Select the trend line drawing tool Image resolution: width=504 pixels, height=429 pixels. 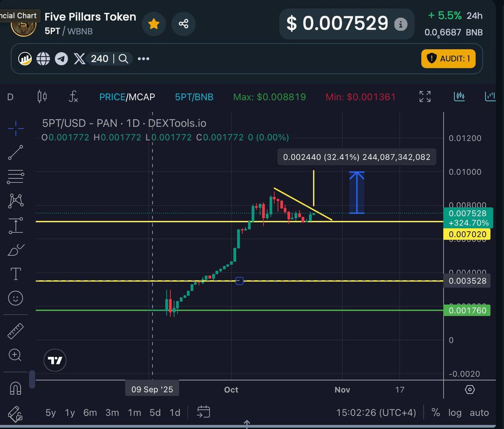16,153
